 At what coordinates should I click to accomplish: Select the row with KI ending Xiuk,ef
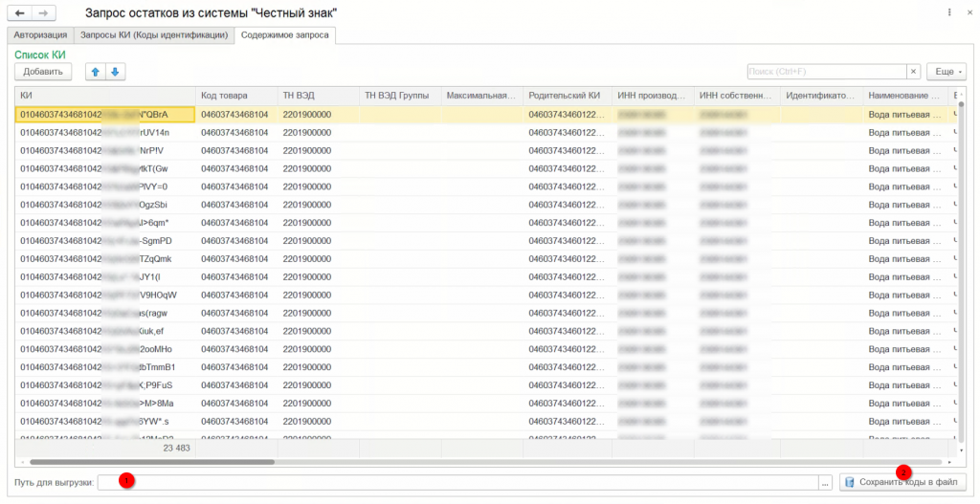tap(485, 332)
